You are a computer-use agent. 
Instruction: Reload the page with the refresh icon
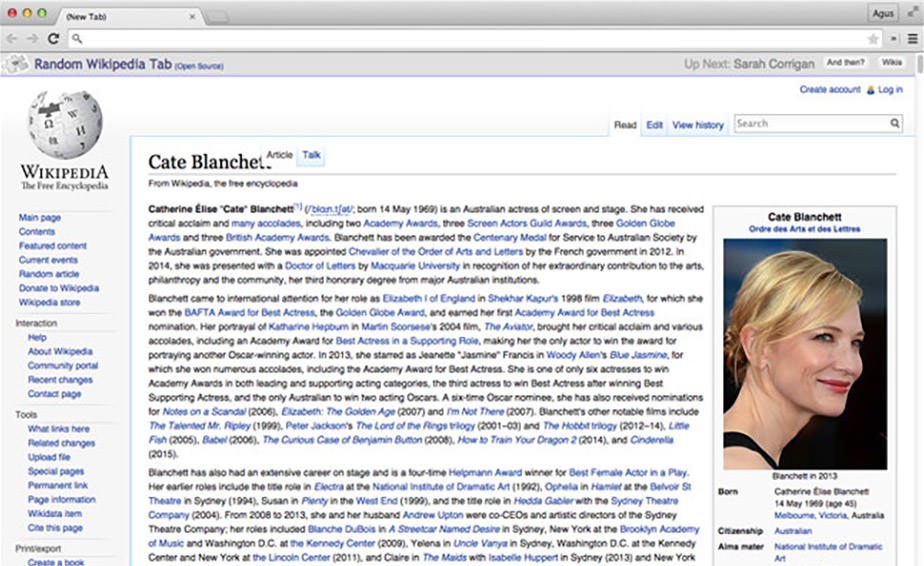click(x=54, y=38)
